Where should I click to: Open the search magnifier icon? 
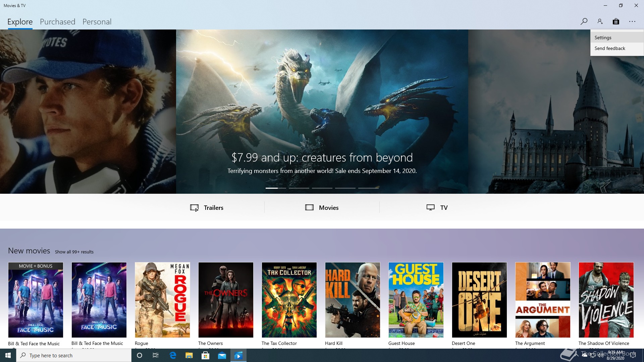tap(584, 21)
